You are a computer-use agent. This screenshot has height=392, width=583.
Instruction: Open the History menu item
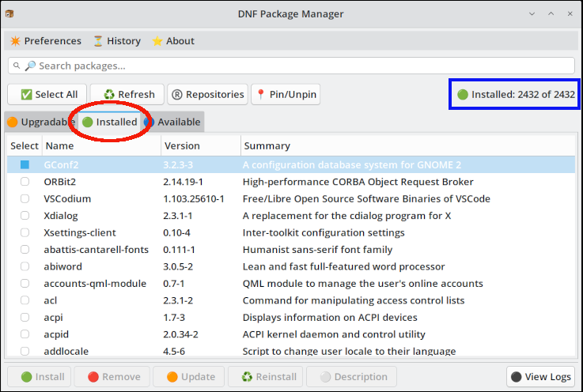[116, 41]
